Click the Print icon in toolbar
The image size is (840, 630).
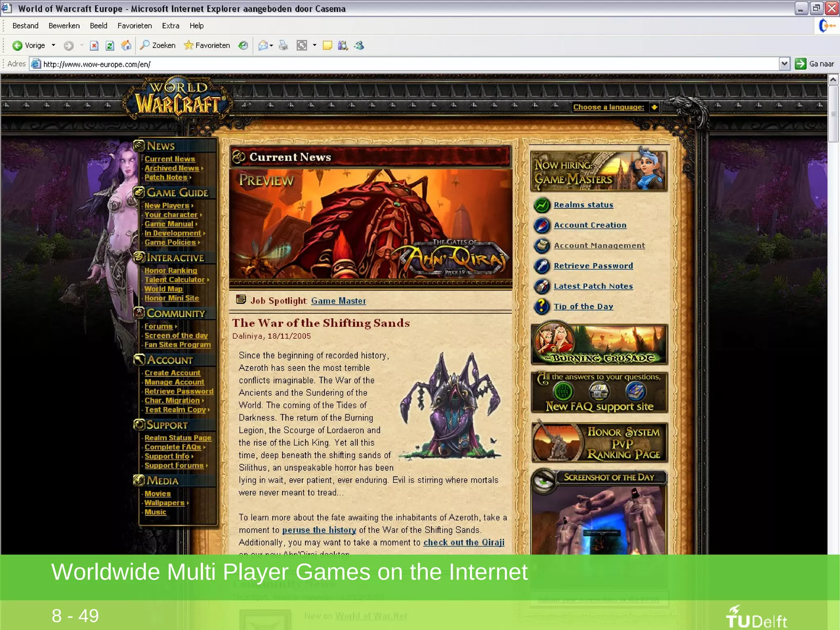pos(283,46)
